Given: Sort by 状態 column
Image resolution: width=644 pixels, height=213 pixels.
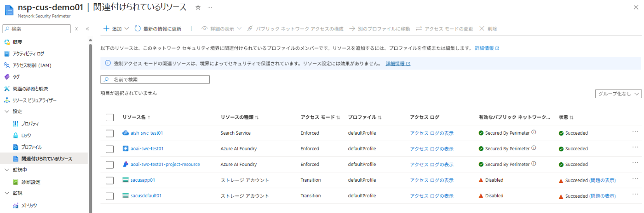Looking at the screenshot, I should (566, 117).
